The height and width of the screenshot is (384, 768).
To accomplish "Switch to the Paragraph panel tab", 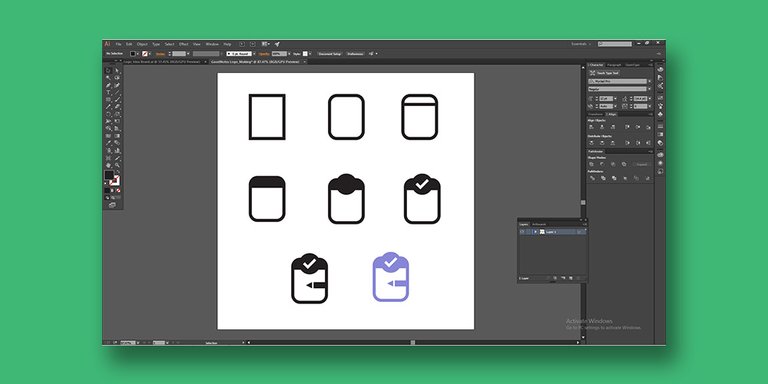I will tap(614, 65).
